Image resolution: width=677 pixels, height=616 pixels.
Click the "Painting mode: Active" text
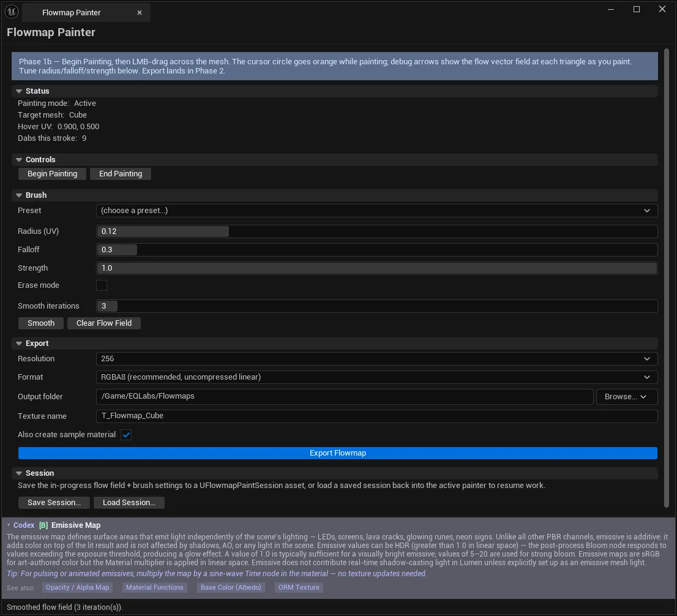click(56, 103)
